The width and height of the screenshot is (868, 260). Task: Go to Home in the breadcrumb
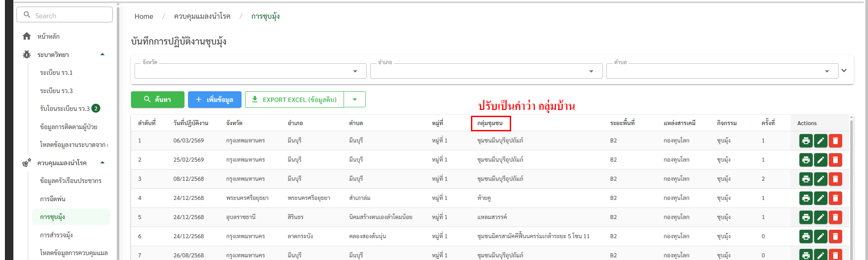pyautogui.click(x=143, y=16)
